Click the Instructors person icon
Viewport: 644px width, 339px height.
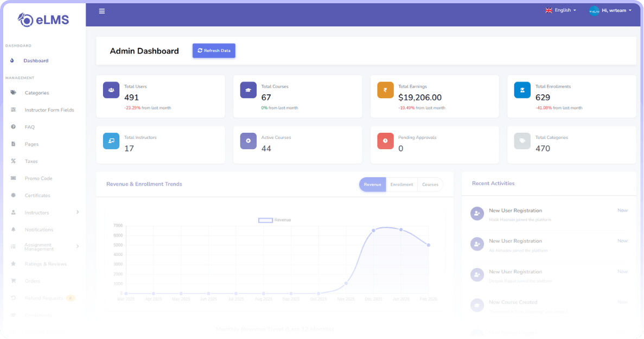pos(13,213)
